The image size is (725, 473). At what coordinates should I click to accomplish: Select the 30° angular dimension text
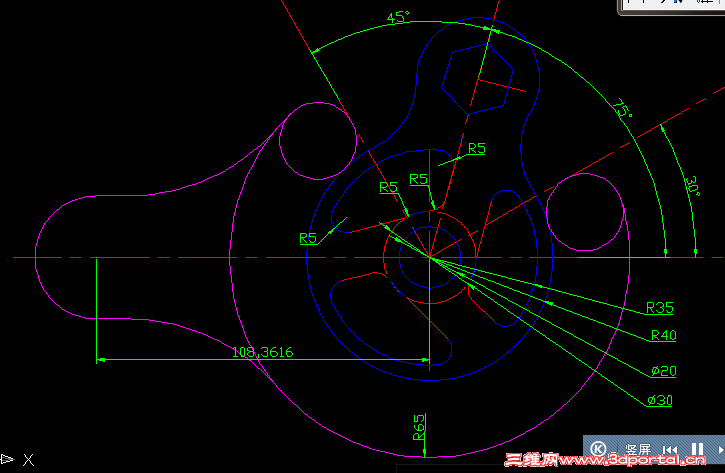coord(693,186)
